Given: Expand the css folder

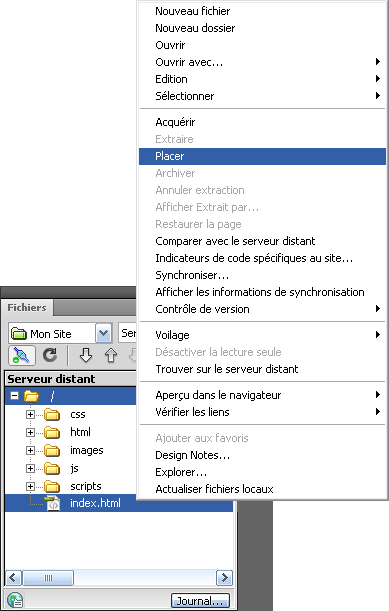Looking at the screenshot, I should (30, 415).
